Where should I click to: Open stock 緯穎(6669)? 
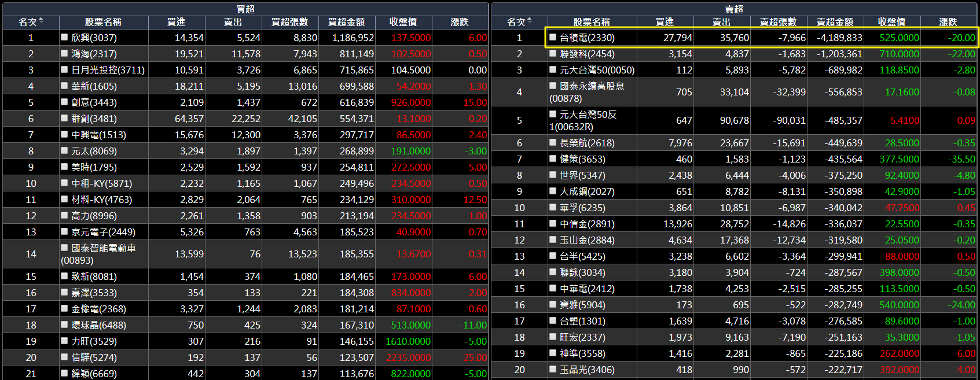94,374
